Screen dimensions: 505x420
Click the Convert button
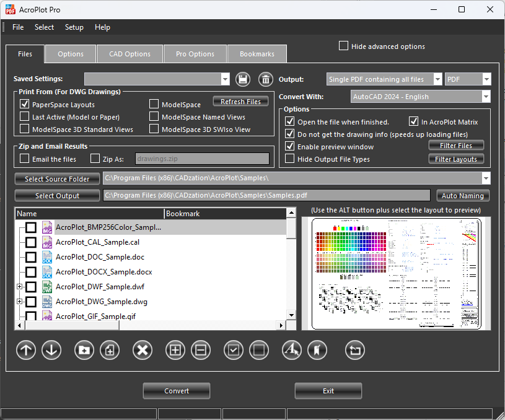click(x=177, y=391)
